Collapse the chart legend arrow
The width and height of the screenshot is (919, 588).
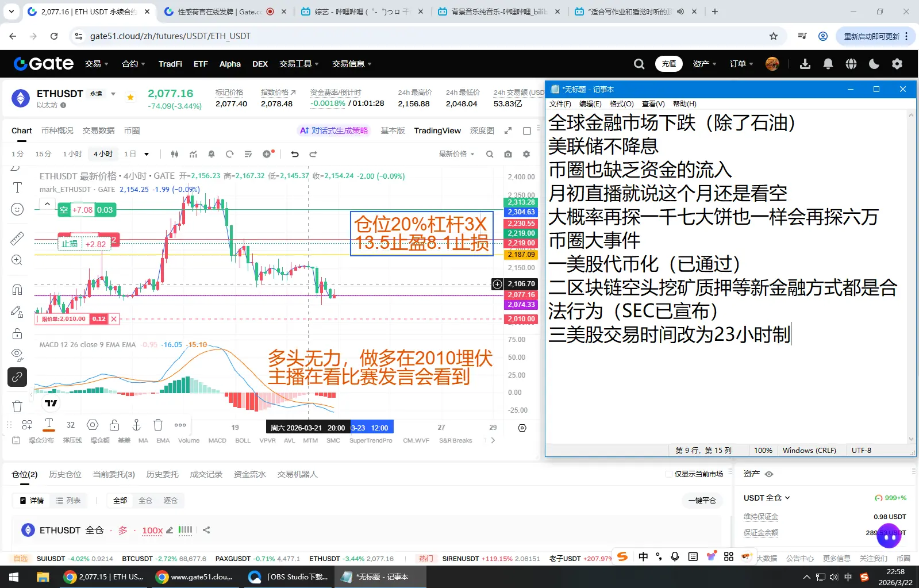47,203
